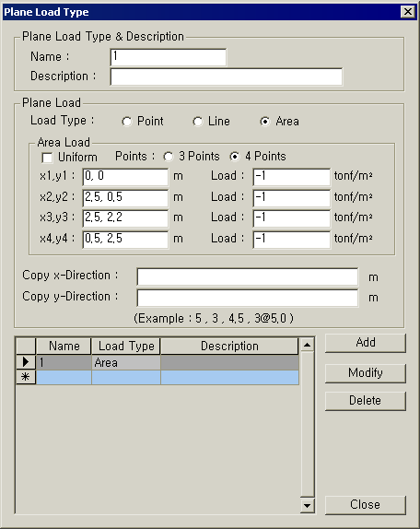Close the Plane Load Type dialog with X
420x529 pixels.
click(x=408, y=12)
